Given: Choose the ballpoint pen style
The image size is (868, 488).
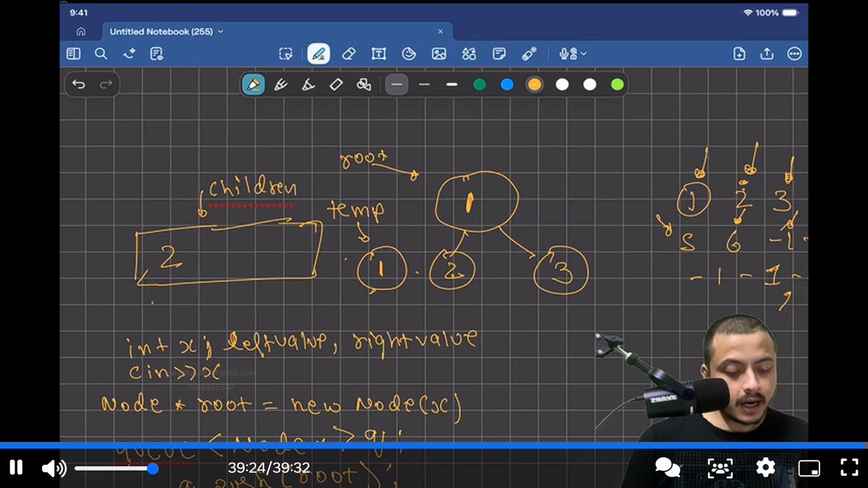Looking at the screenshot, I should (x=281, y=85).
